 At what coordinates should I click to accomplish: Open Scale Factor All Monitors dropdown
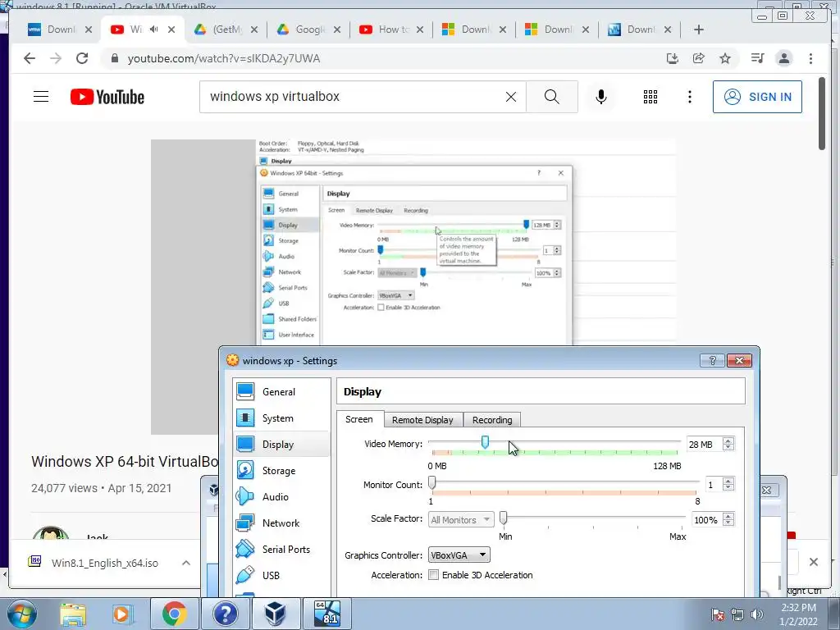(461, 519)
